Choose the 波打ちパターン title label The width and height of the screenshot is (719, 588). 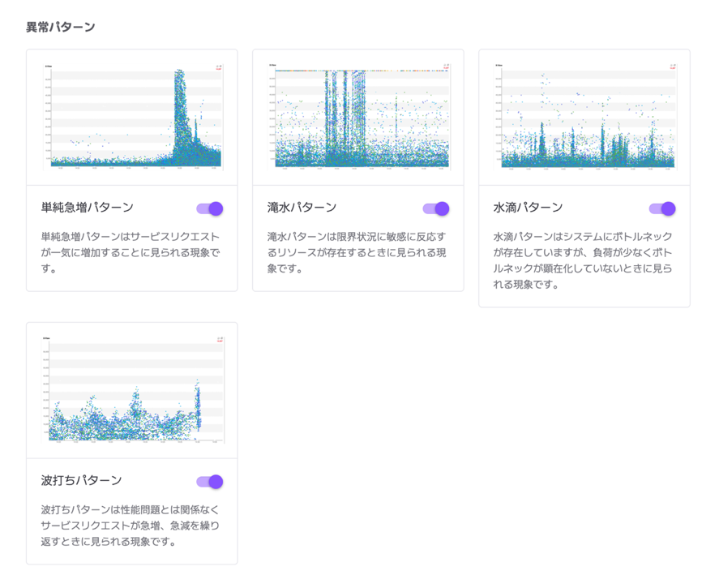[81, 481]
